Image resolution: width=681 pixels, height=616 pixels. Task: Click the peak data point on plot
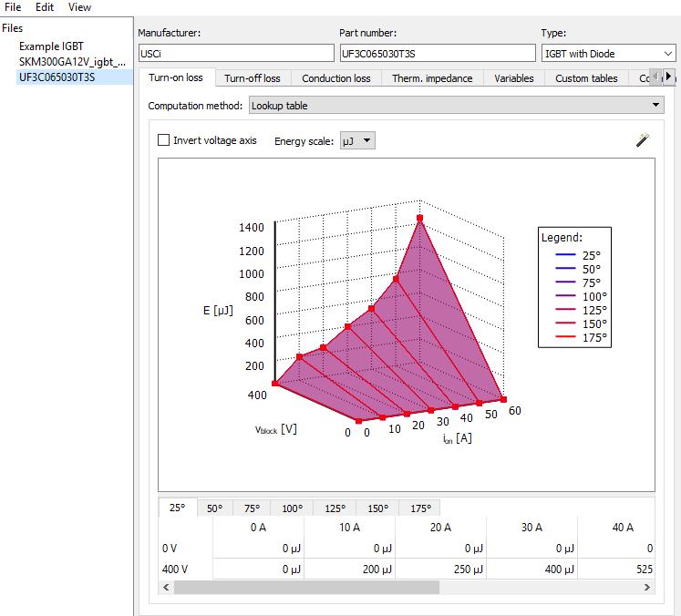419,218
